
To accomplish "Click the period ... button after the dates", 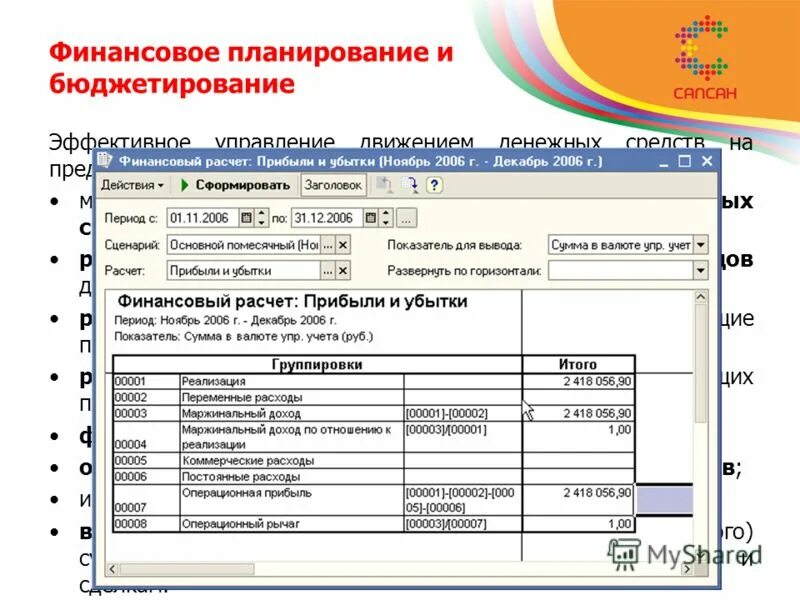I will coord(408,217).
